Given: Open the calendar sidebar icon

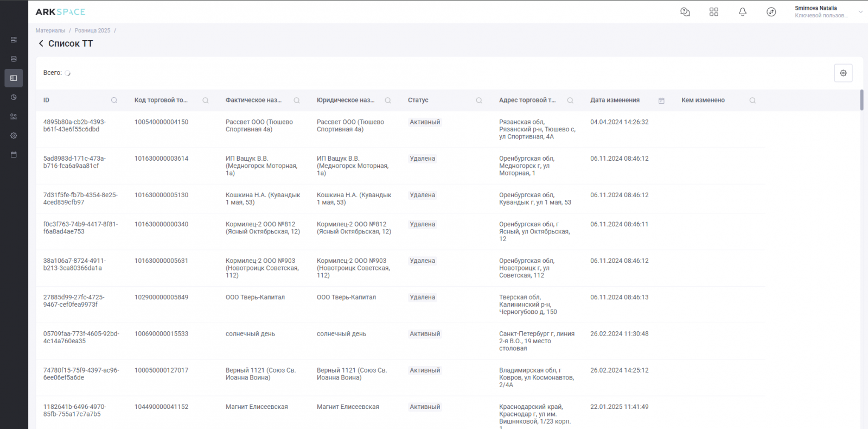Looking at the screenshot, I should (x=14, y=155).
